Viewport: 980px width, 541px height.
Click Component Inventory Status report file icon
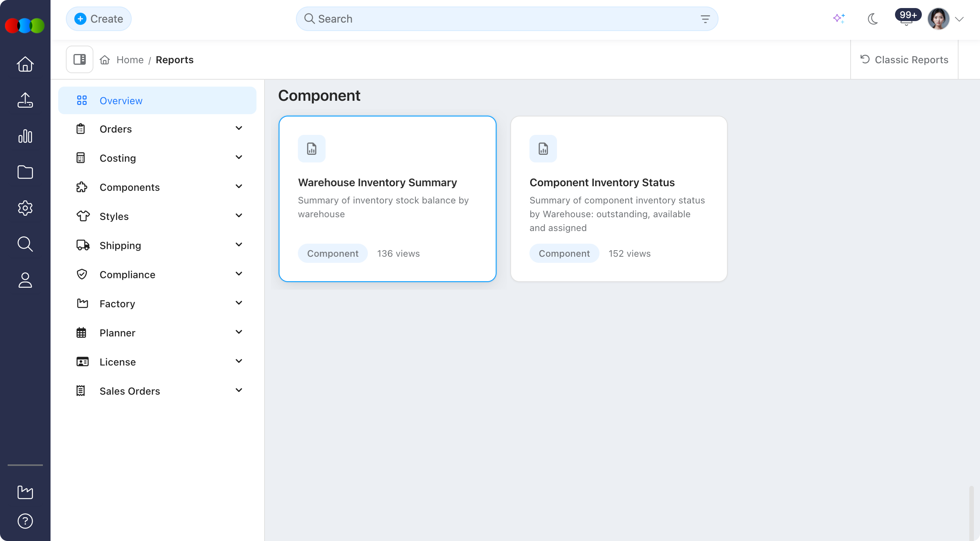point(543,149)
